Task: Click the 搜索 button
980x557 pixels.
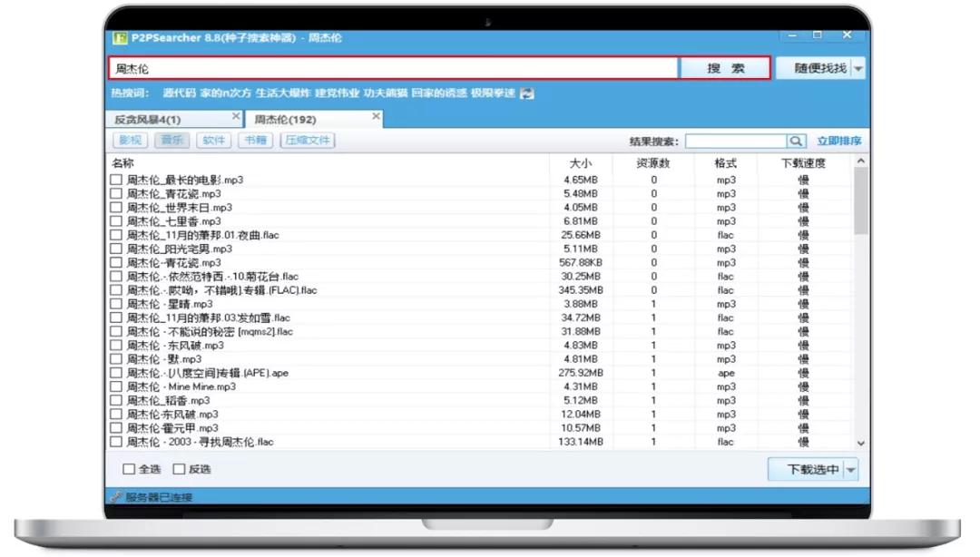Action: click(x=725, y=68)
